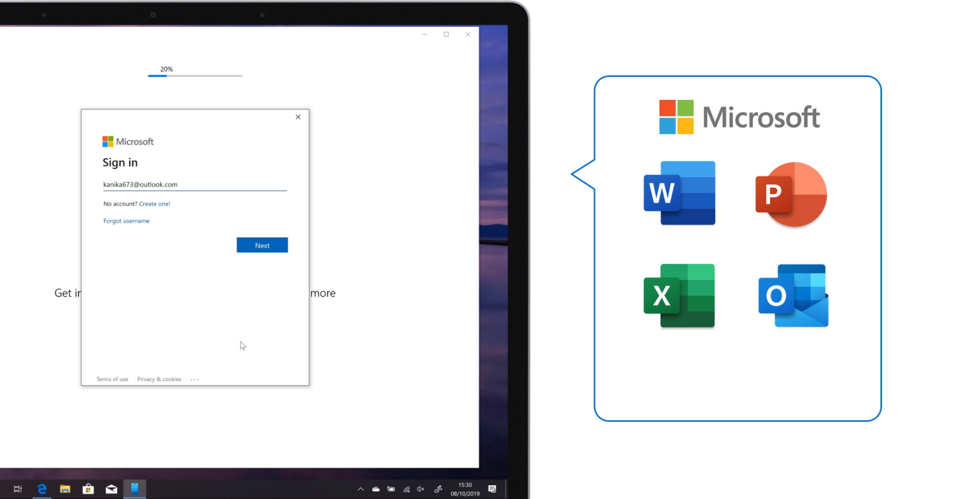Click the OneDrive cloud tray icon

376,489
